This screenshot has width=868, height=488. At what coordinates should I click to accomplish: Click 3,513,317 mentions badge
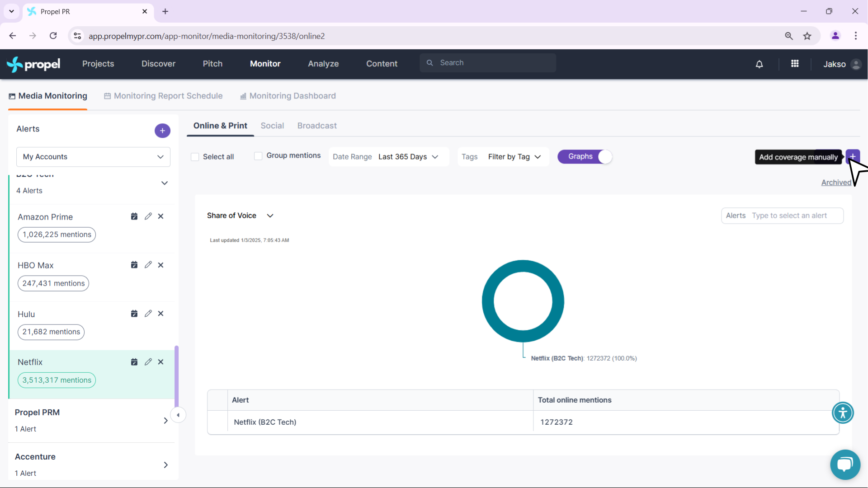(57, 380)
